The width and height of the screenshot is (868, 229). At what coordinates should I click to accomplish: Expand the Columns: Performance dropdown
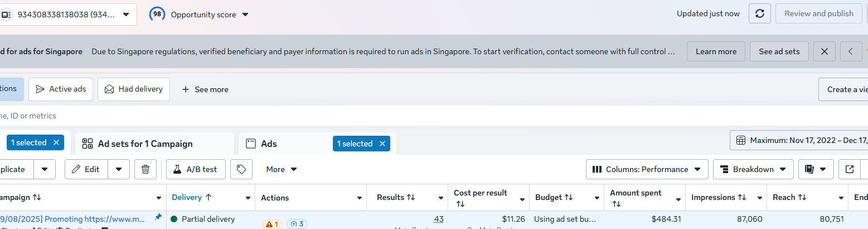[x=647, y=169]
